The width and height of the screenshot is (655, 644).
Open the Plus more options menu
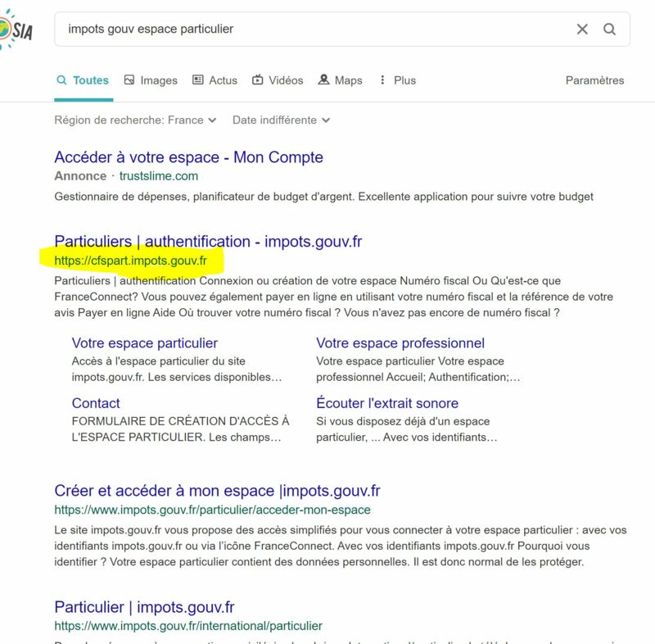coord(397,80)
